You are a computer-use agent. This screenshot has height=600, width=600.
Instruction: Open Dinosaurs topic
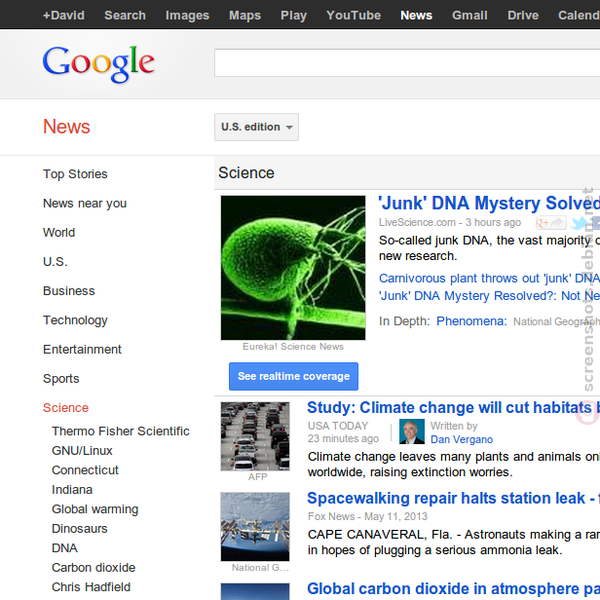[80, 529]
